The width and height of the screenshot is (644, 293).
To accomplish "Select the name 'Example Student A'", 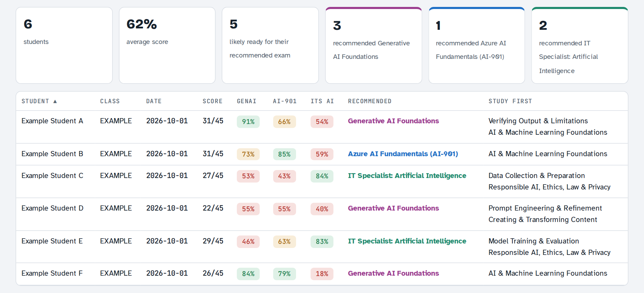I will click(x=52, y=121).
